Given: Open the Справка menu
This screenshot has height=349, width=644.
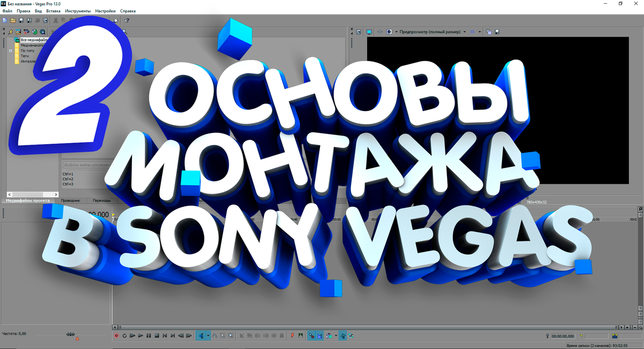Looking at the screenshot, I should [128, 11].
